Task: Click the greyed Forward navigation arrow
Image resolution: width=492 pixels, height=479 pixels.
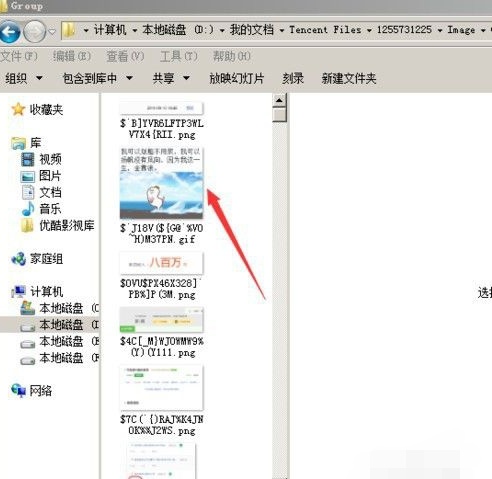Action: [x=35, y=32]
